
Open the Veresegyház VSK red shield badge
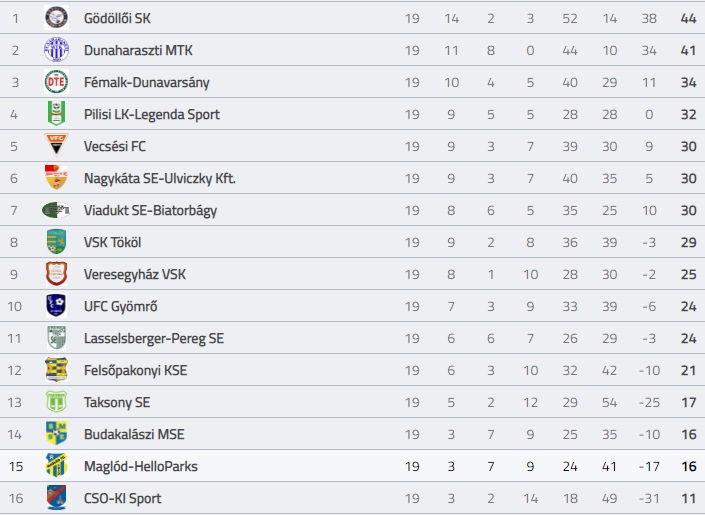(x=57, y=274)
